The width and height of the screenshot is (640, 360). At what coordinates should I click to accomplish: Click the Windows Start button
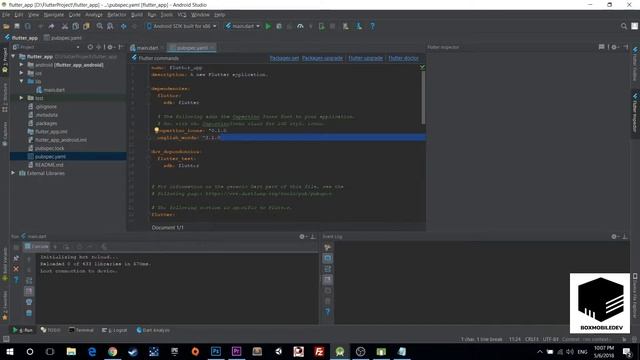point(9,351)
